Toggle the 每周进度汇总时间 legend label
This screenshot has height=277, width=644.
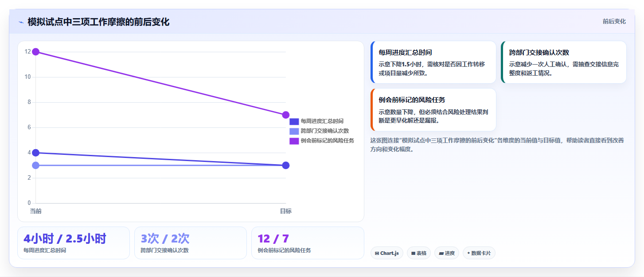coord(322,121)
